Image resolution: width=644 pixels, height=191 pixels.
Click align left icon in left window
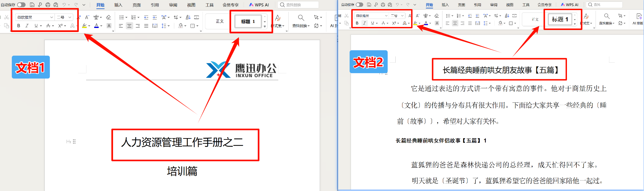click(x=121, y=26)
